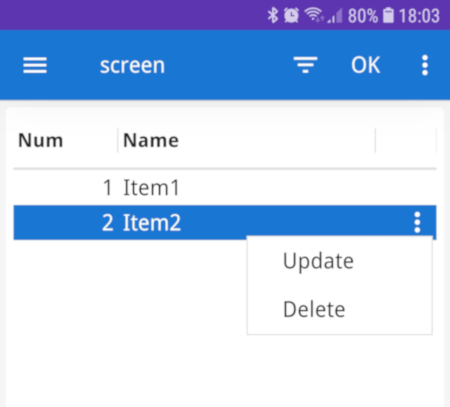Tap the cellular signal strength icon
450x407 pixels.
tap(335, 16)
